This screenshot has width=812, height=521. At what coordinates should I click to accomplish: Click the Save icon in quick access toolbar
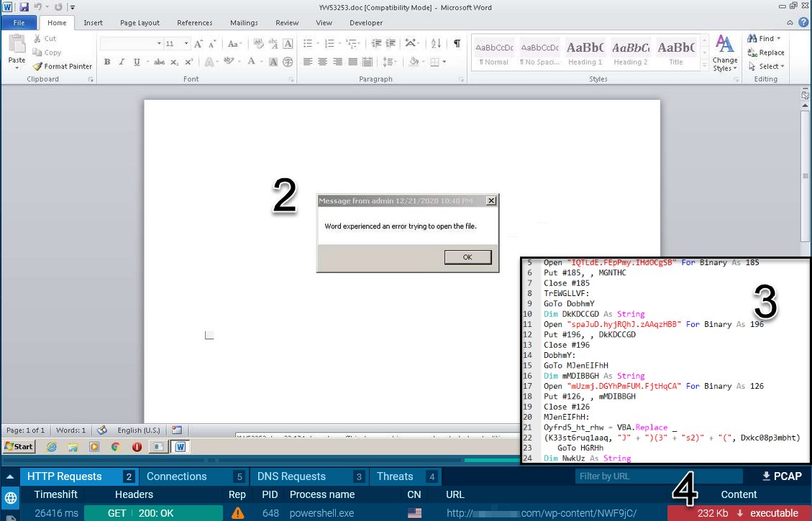click(24, 7)
